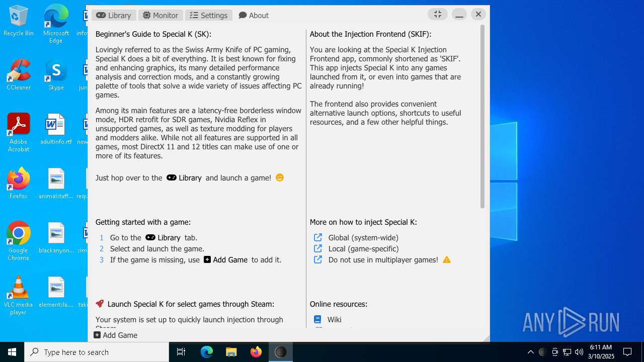
Task: Click the book icon next to Wiki
Action: tap(317, 319)
